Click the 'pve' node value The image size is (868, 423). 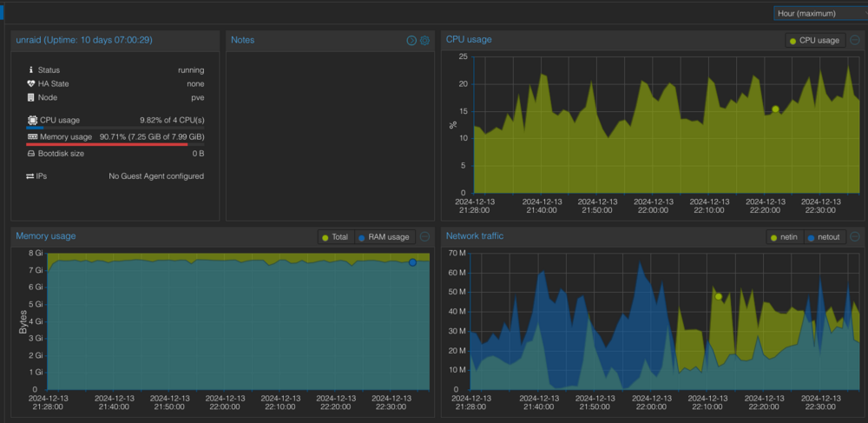coord(198,97)
